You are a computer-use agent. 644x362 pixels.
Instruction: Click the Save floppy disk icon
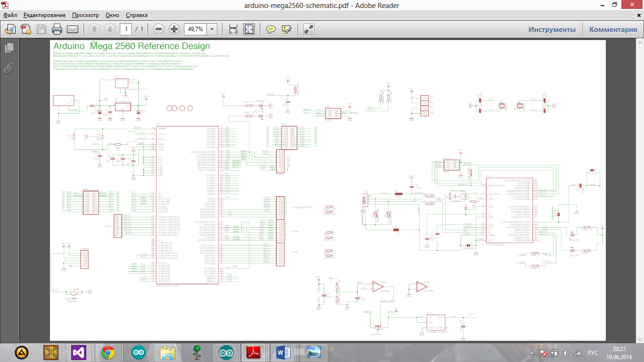(41, 29)
